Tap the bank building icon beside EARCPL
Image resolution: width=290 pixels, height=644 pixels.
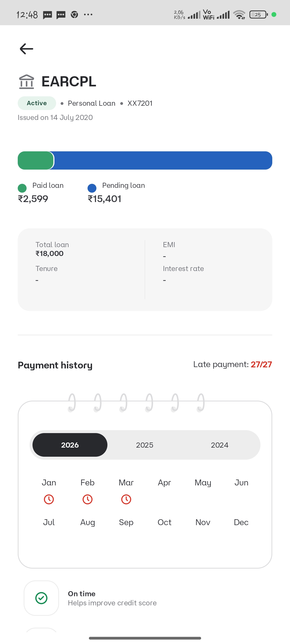coord(27,82)
